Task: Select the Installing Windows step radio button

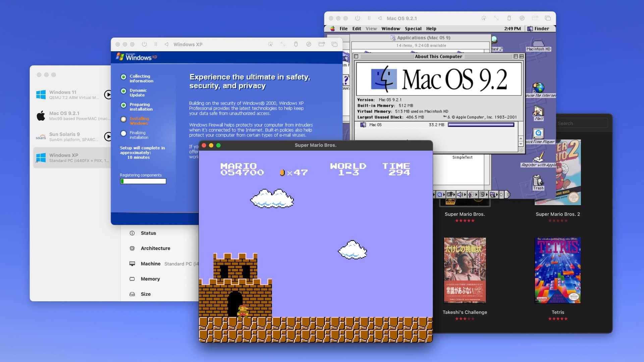Action: pyautogui.click(x=123, y=119)
